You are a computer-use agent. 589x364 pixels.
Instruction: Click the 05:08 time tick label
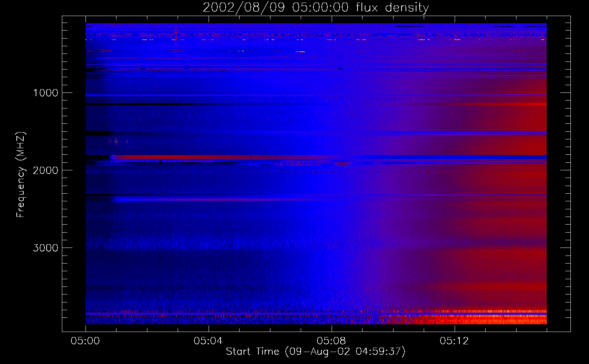[x=331, y=341]
